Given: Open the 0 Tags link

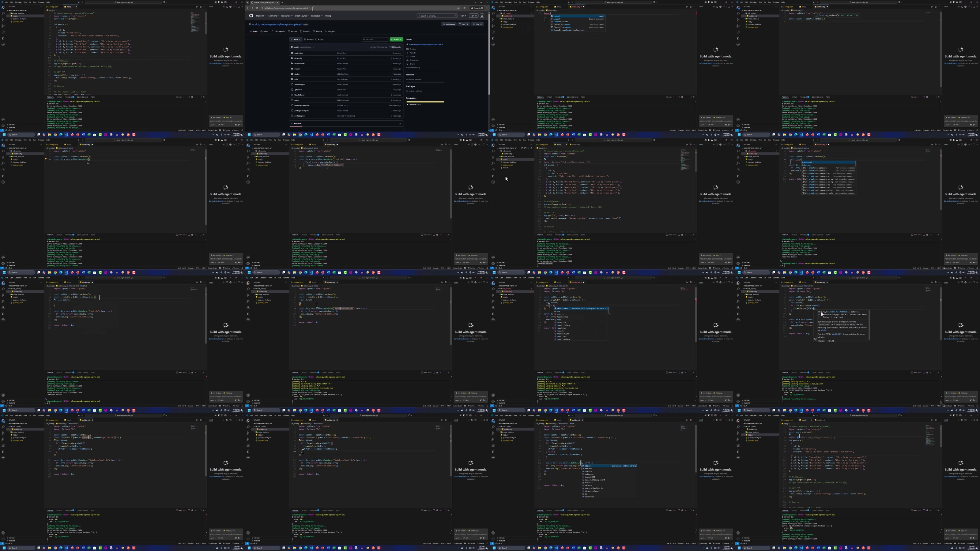Looking at the screenshot, I should tap(319, 39).
